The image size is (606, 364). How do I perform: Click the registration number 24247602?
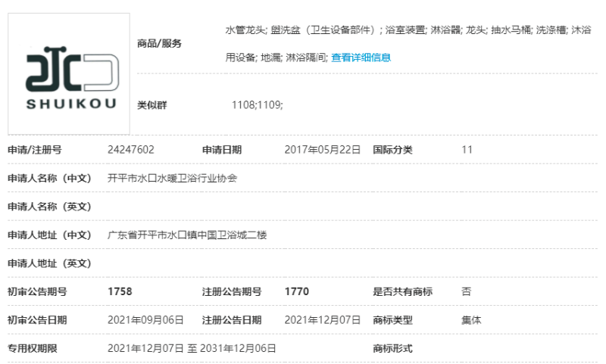(x=131, y=150)
